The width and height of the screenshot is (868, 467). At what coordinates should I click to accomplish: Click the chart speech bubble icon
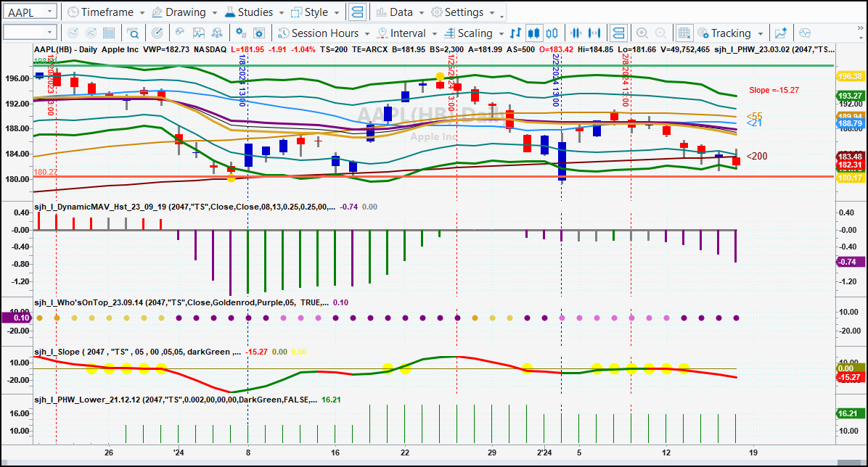click(x=805, y=33)
